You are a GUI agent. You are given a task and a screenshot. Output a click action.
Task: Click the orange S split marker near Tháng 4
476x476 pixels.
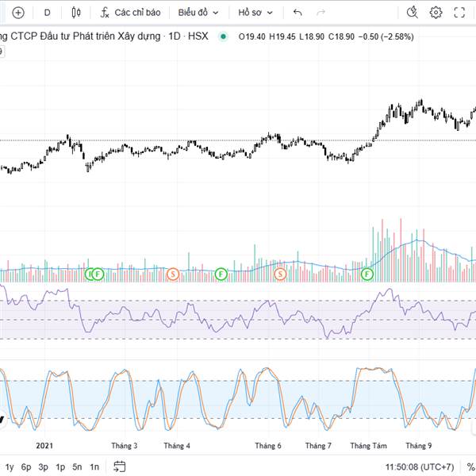click(173, 274)
